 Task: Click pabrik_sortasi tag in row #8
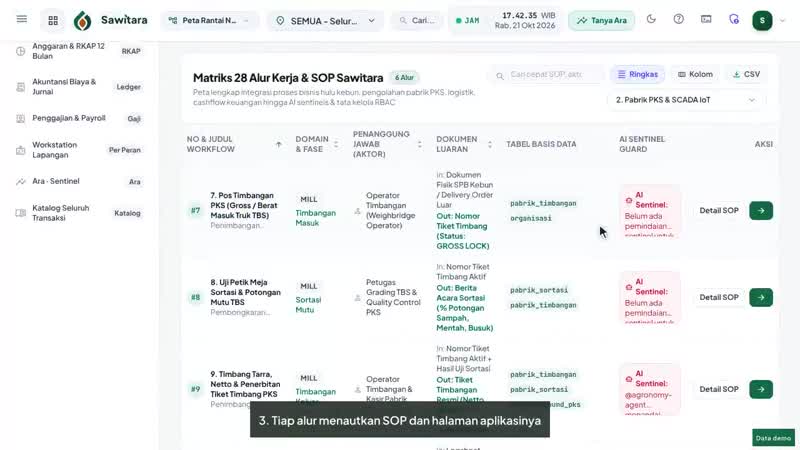tap(539, 290)
